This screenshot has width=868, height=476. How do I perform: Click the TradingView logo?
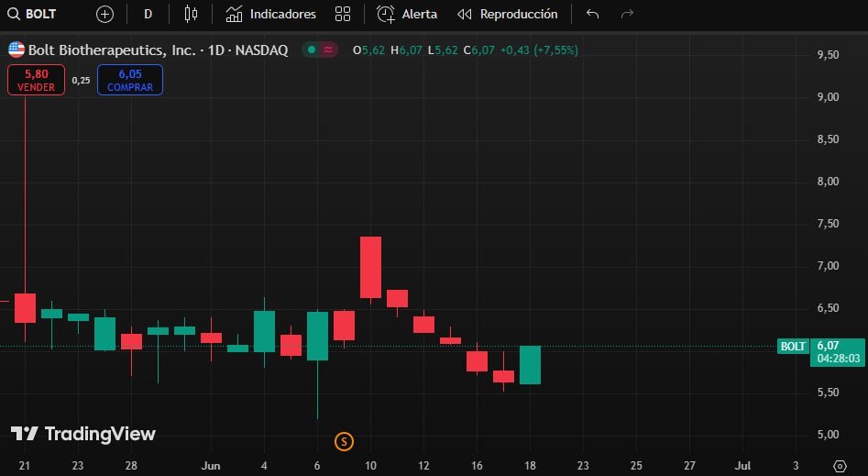point(83,434)
